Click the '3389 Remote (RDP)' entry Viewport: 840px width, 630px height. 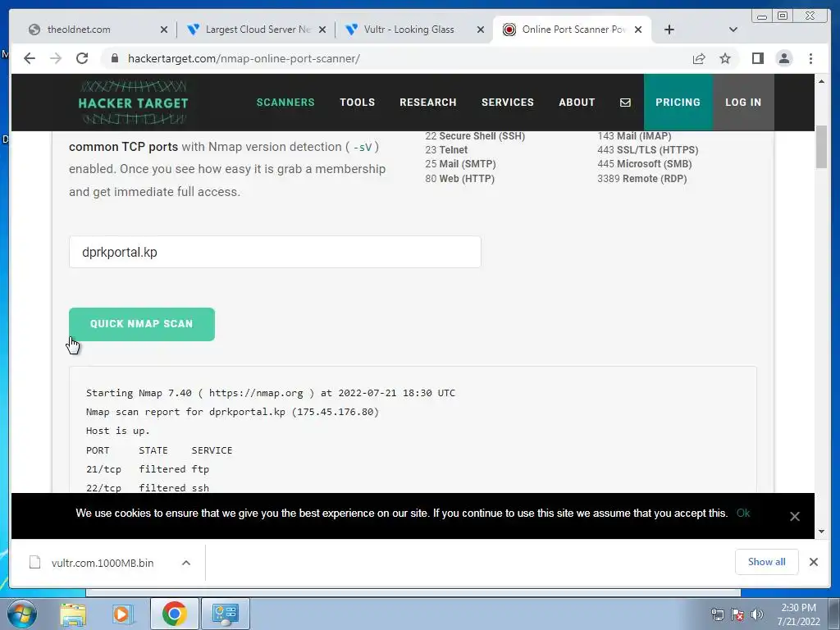click(641, 178)
